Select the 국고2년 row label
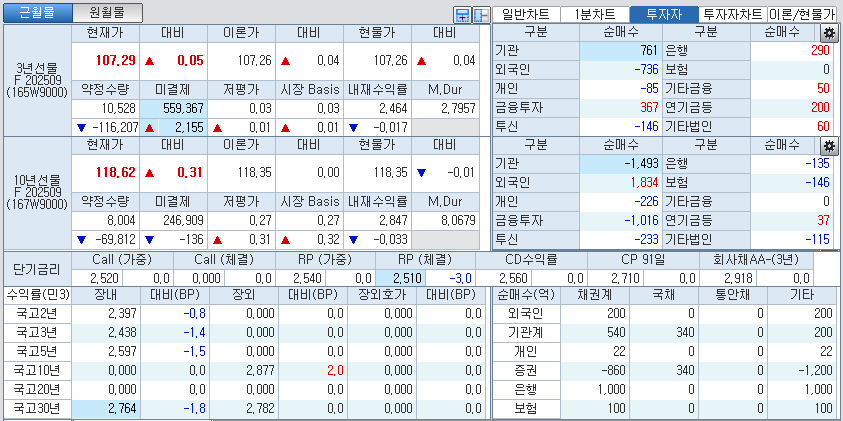This screenshot has height=421, width=843. point(37,313)
